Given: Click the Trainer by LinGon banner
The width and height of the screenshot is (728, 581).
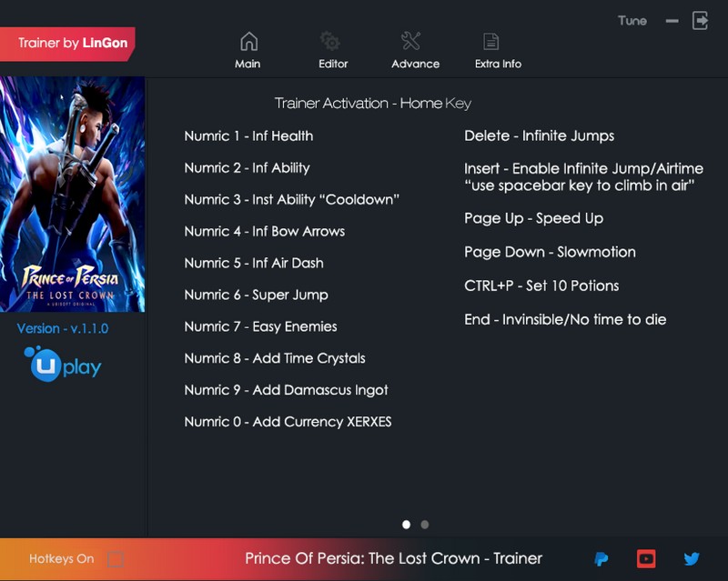Looking at the screenshot, I should 67,44.
